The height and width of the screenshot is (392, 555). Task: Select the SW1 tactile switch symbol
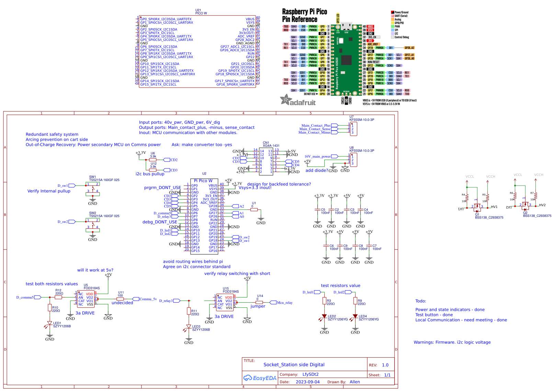coord(93,189)
